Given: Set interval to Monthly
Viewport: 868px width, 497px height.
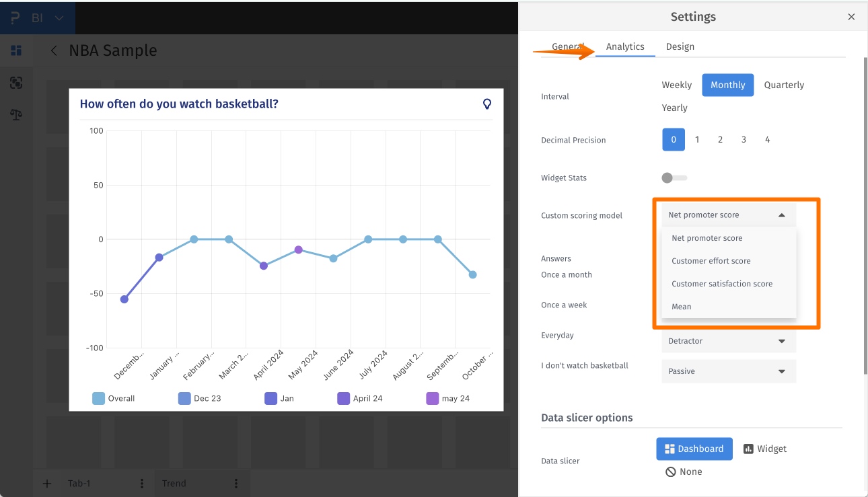Looking at the screenshot, I should 728,85.
